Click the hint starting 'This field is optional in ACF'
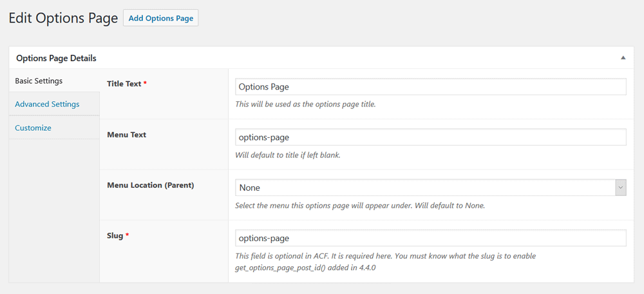644x294 pixels. [386, 262]
